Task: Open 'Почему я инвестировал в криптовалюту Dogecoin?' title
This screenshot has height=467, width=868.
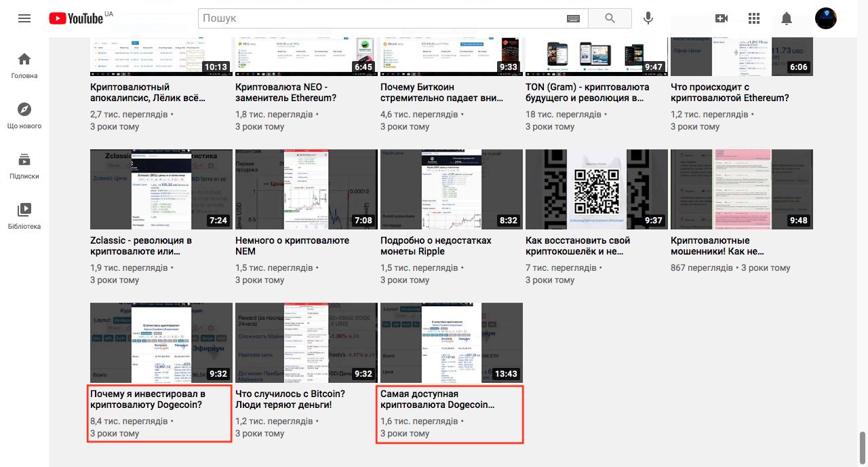Action: coord(148,399)
